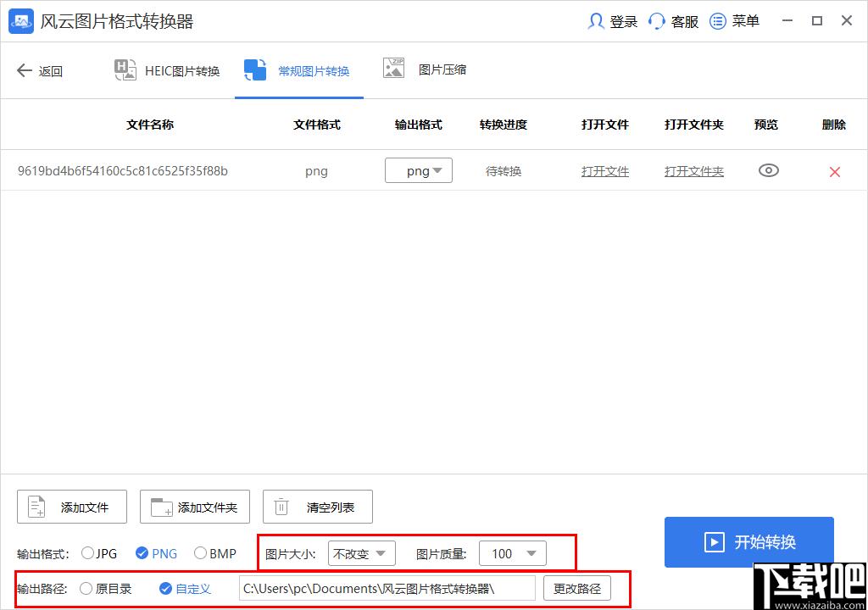Screen dimensions: 868x610
Task: Select file name 9619bd4b6f54160c5c81c6525f35f88b
Action: [x=123, y=170]
